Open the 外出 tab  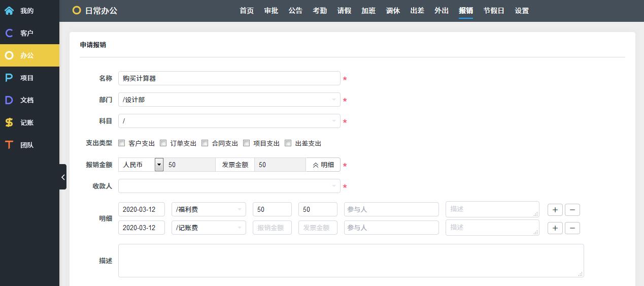pyautogui.click(x=442, y=11)
